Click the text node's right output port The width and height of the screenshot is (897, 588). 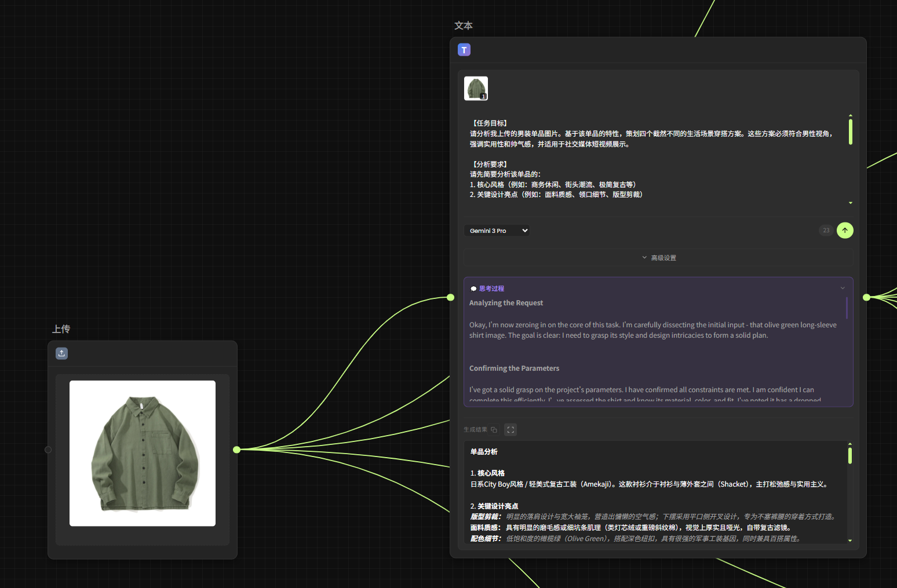(x=866, y=297)
